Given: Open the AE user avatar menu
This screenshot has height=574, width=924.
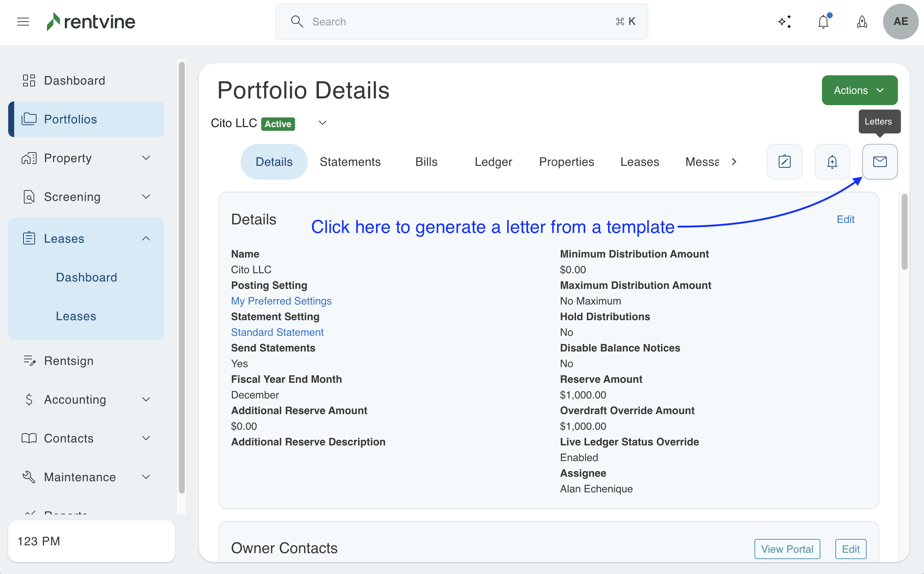Looking at the screenshot, I should [x=901, y=22].
